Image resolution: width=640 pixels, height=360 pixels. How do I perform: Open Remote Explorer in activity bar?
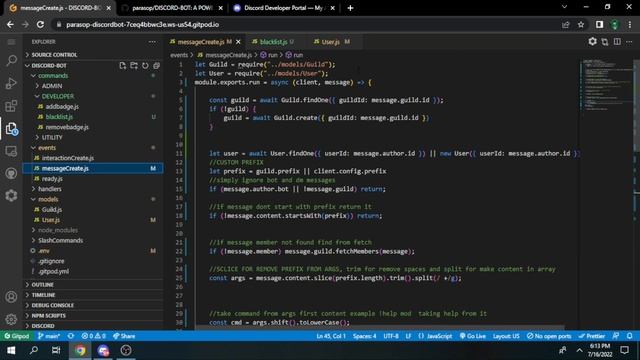click(x=11, y=151)
